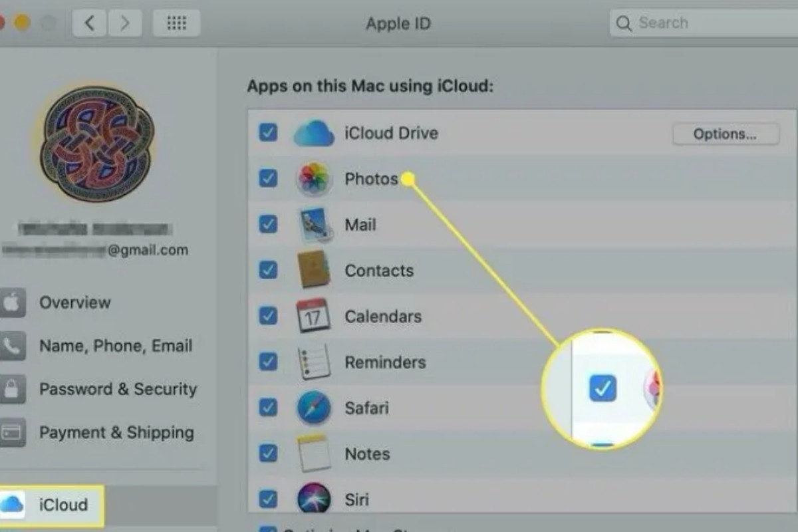This screenshot has height=532, width=798.
Task: Click the "iCloud Drive" label
Action: [x=391, y=133]
